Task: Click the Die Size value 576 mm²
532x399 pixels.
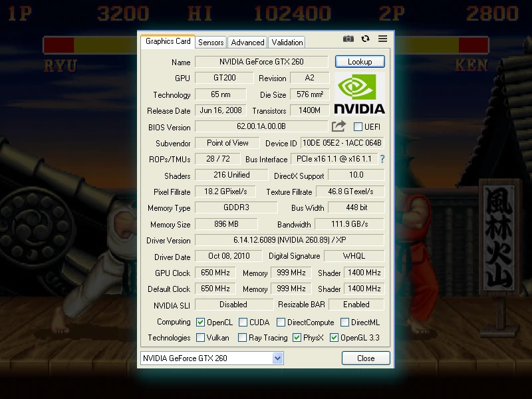Action: (x=309, y=94)
